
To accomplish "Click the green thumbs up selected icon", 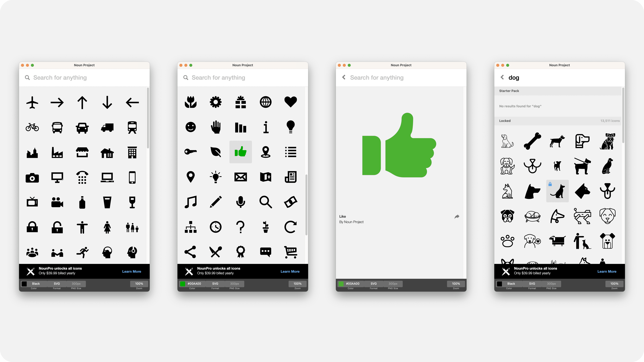I will tap(241, 152).
